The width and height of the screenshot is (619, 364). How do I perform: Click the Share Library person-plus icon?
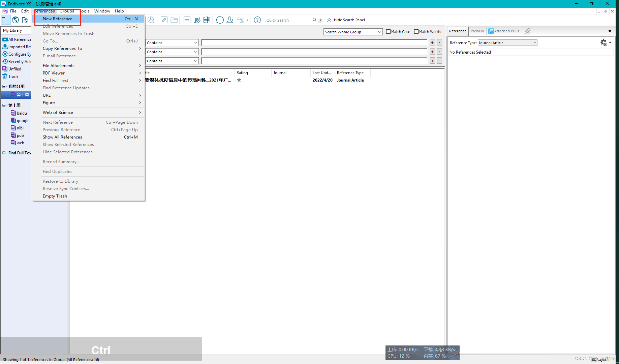(x=230, y=20)
